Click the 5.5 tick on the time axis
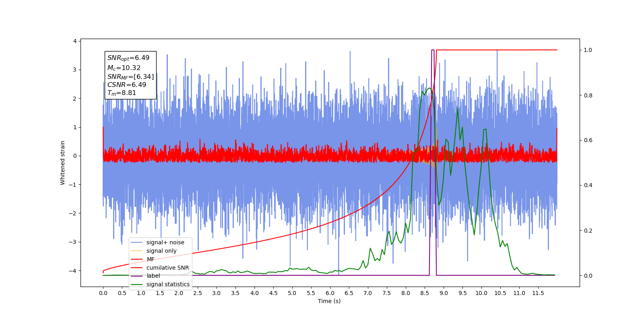The image size is (644, 322). point(311,293)
